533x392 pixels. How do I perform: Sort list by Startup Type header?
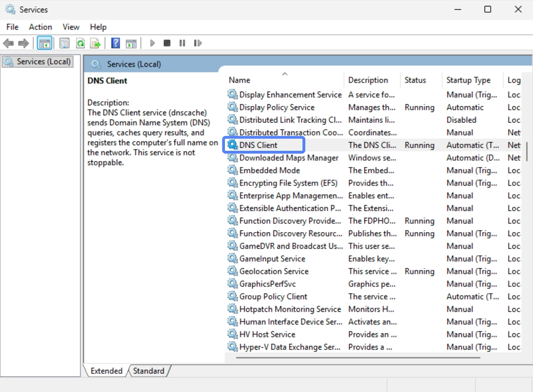[x=468, y=80]
